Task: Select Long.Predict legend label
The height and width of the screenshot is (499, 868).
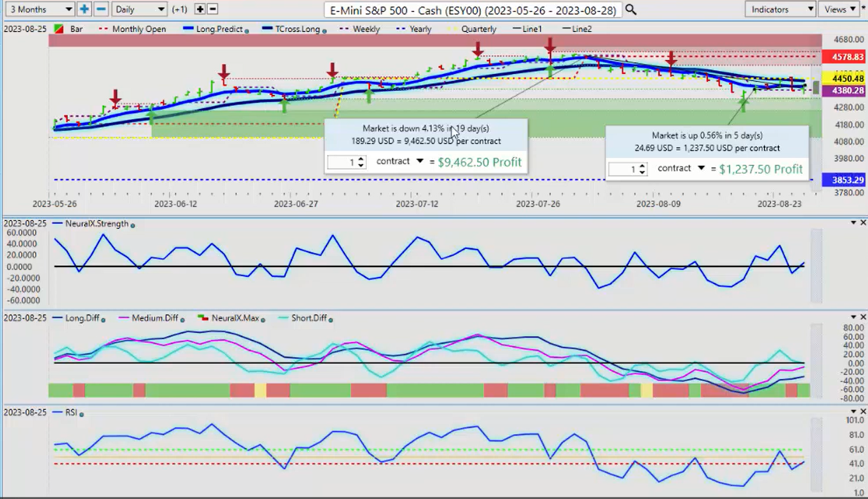Action: click(219, 29)
